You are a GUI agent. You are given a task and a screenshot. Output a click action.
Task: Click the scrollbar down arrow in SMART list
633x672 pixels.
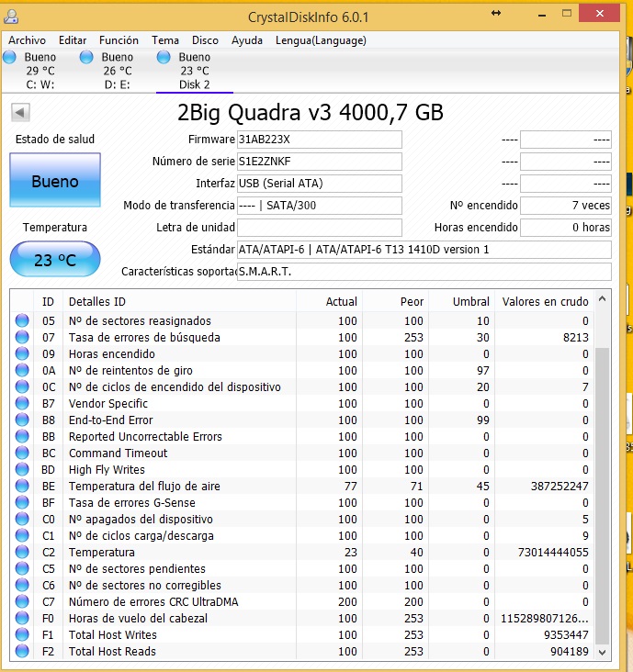point(602,653)
